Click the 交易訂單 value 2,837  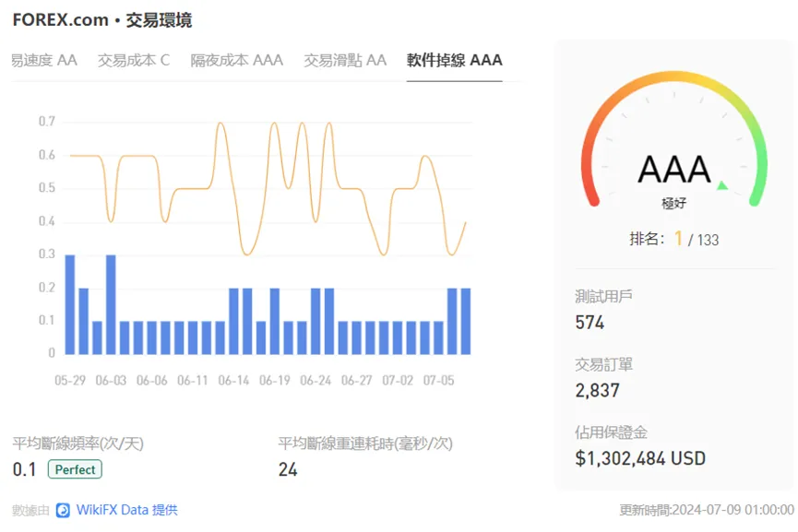pyautogui.click(x=598, y=391)
